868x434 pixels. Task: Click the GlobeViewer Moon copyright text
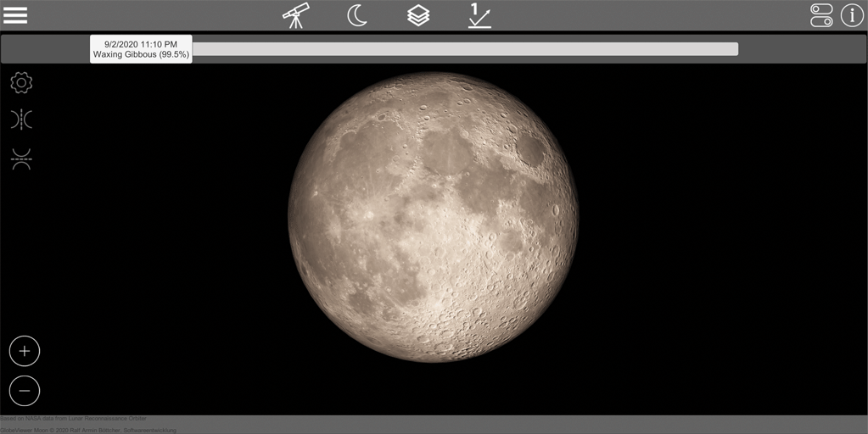[x=88, y=430]
